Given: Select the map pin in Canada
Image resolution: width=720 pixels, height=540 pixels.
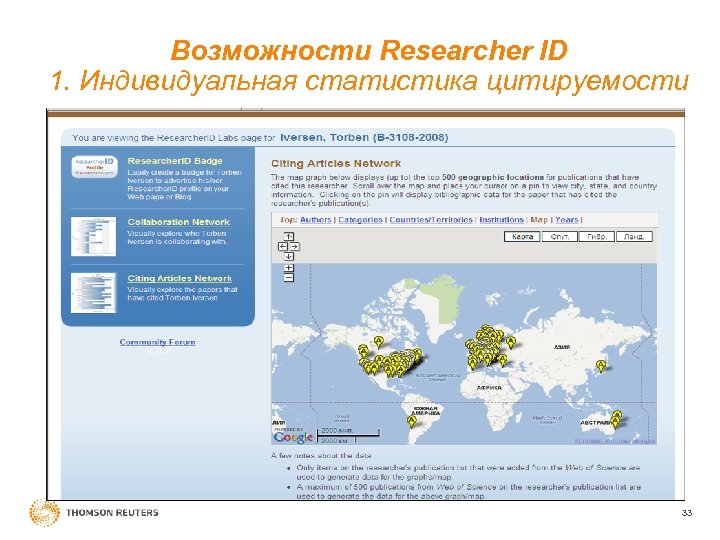Looking at the screenshot, I should pos(378,342).
